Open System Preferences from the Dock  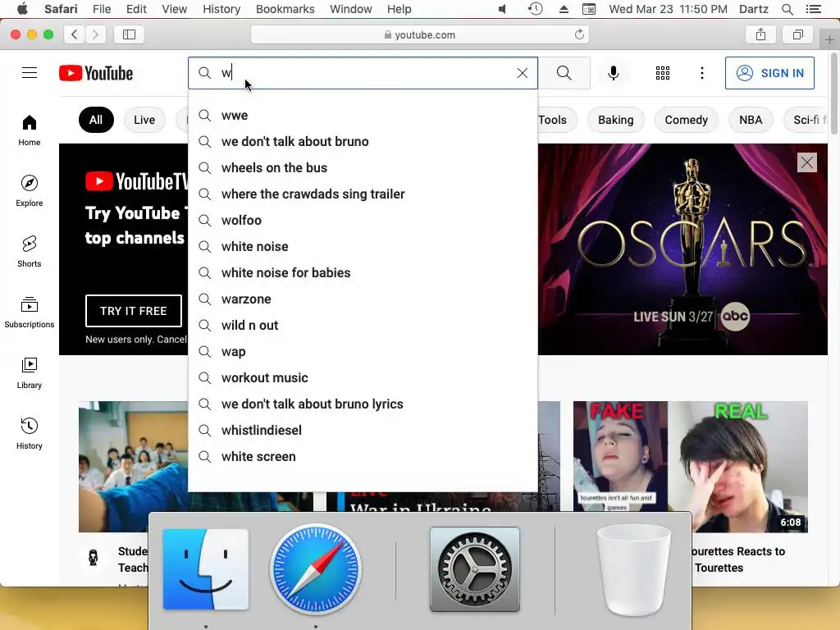475,569
